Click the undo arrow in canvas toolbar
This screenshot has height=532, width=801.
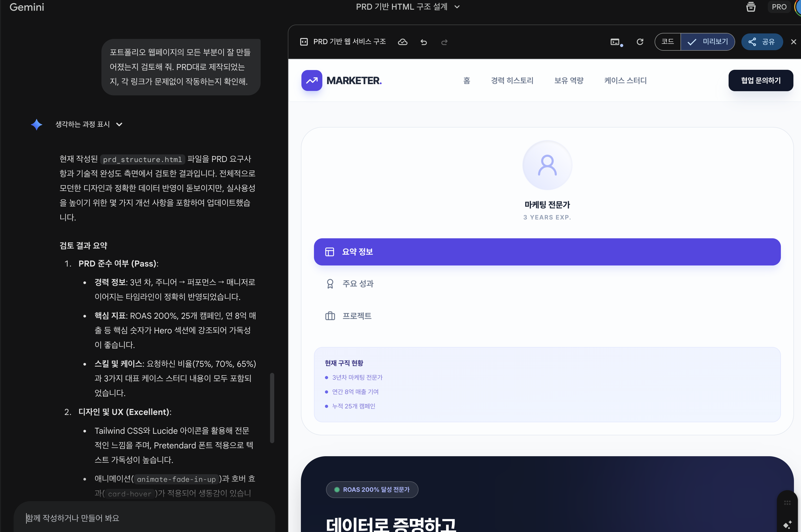424,42
